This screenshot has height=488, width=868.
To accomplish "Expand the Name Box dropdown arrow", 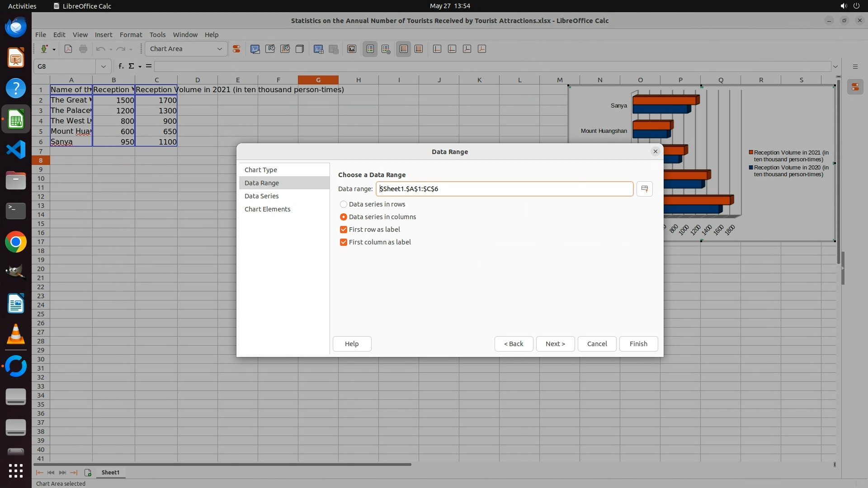I will click(104, 66).
